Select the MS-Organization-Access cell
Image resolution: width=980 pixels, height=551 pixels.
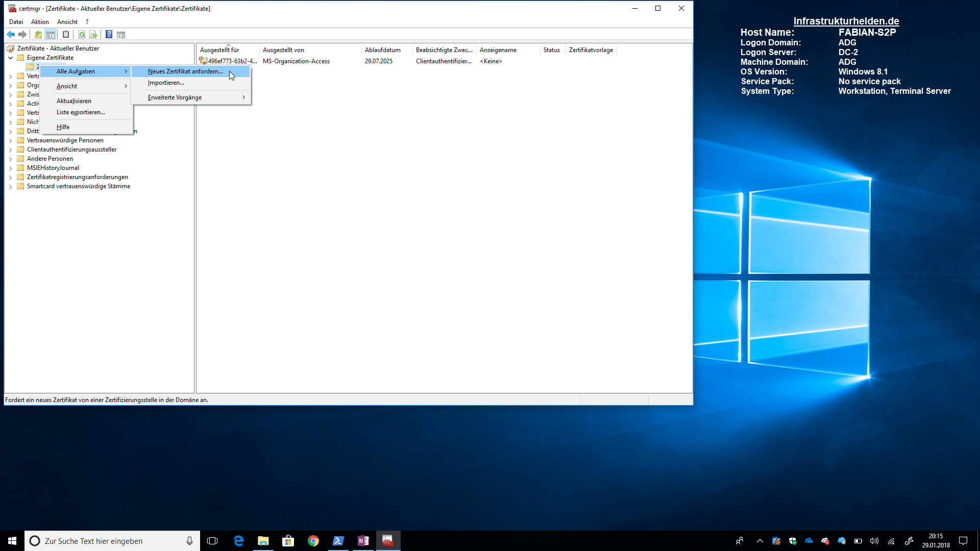[x=296, y=61]
